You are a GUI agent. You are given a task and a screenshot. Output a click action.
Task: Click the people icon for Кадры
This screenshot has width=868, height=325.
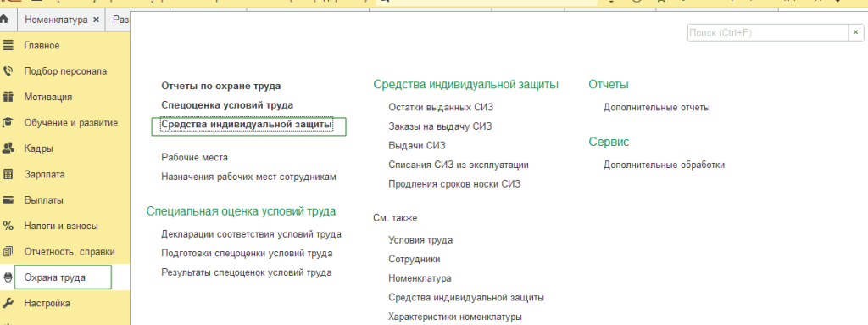pos(8,148)
